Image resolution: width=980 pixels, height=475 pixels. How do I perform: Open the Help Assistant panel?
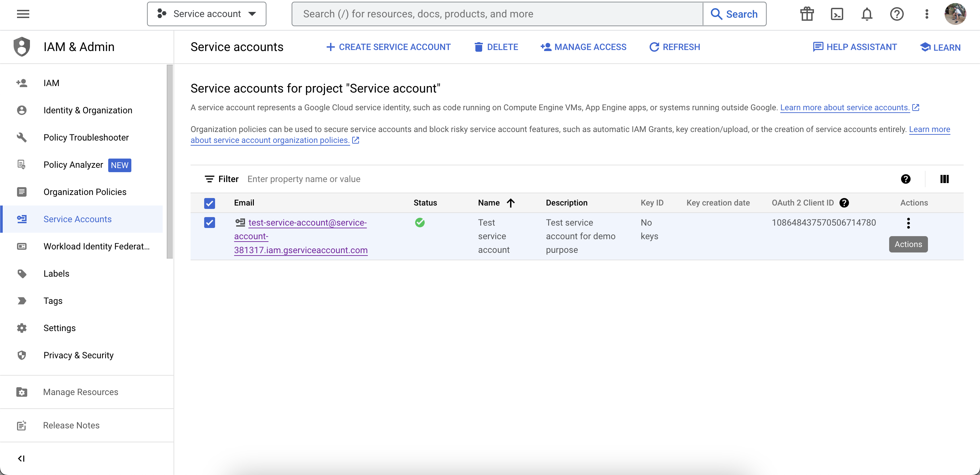click(854, 47)
